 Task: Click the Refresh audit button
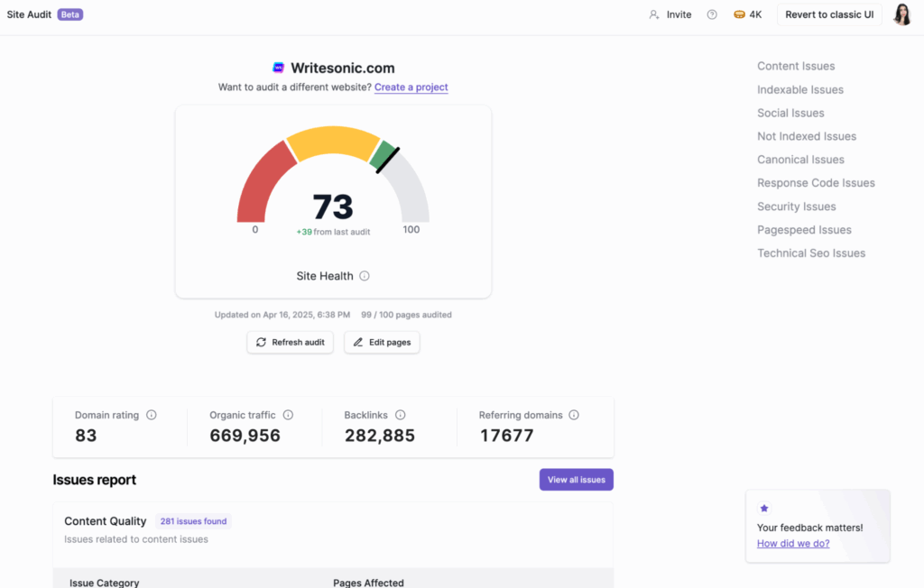[290, 343]
